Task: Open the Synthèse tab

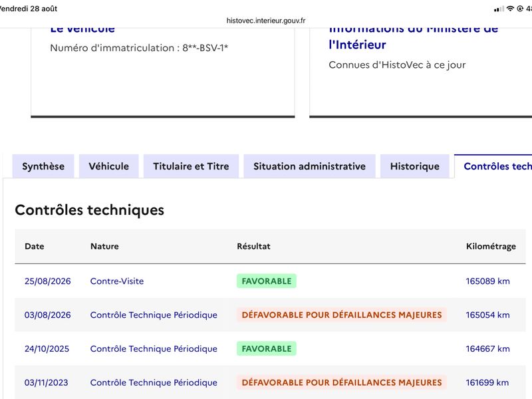Action: pos(43,166)
